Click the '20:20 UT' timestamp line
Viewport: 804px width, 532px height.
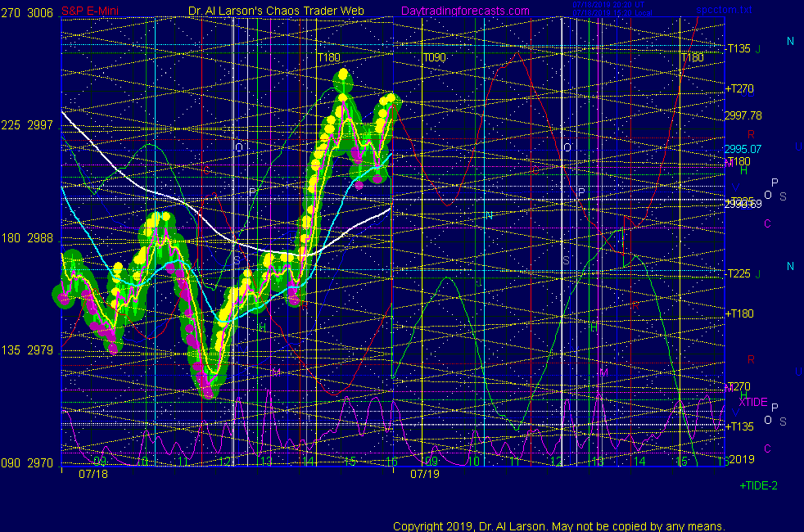pos(608,5)
